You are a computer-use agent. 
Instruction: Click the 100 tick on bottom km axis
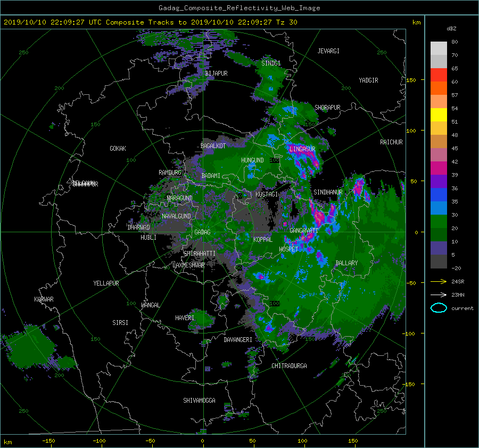tap(302, 441)
